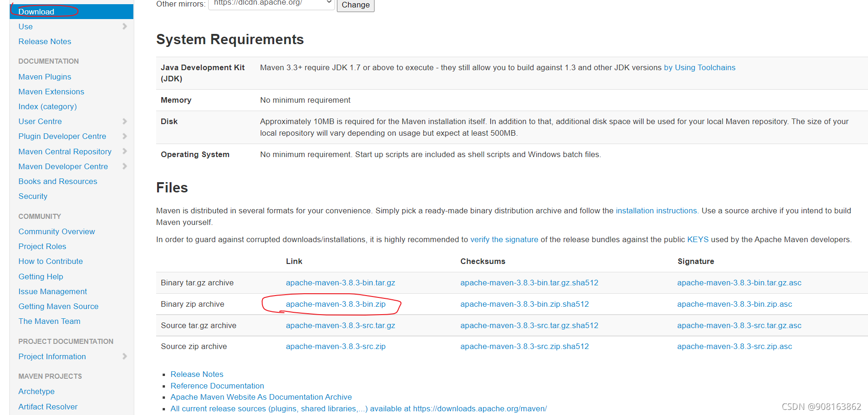Open the Use sidebar link
This screenshot has height=415, width=868.
coord(26,26)
